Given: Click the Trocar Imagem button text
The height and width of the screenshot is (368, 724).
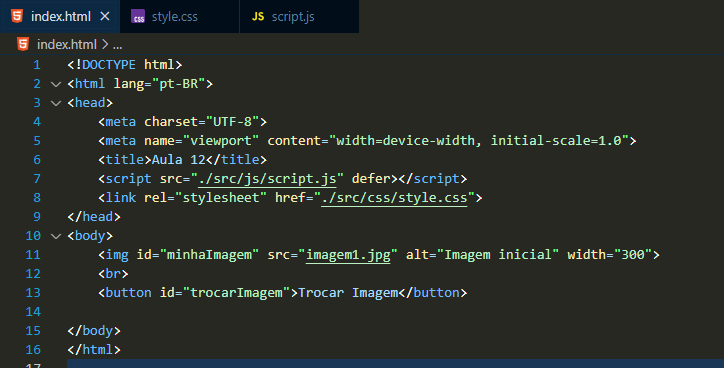Looking at the screenshot, I should point(348,293).
